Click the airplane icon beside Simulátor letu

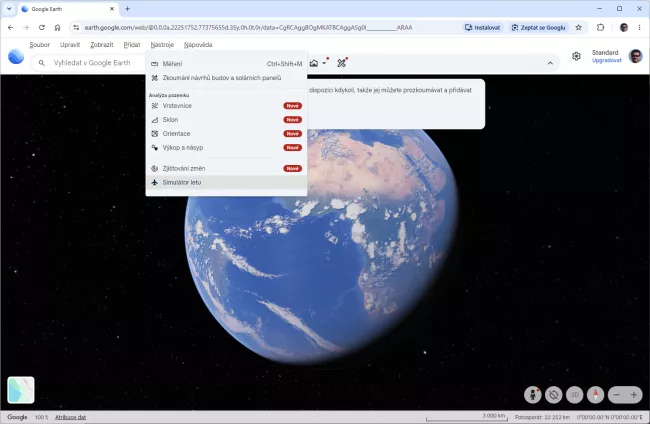pos(155,182)
